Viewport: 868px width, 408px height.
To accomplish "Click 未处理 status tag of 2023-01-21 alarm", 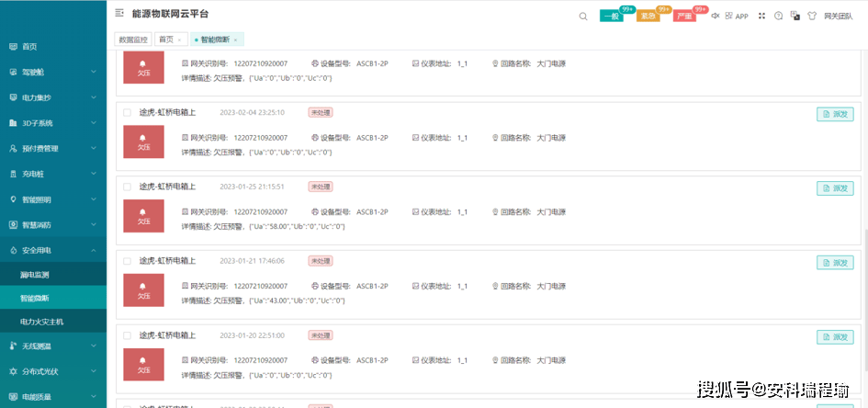I will tap(321, 261).
